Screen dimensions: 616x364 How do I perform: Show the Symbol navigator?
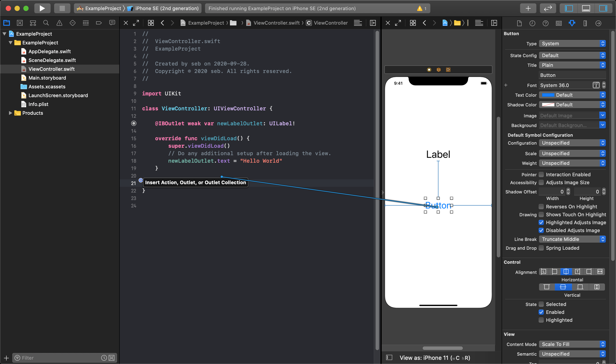click(33, 23)
